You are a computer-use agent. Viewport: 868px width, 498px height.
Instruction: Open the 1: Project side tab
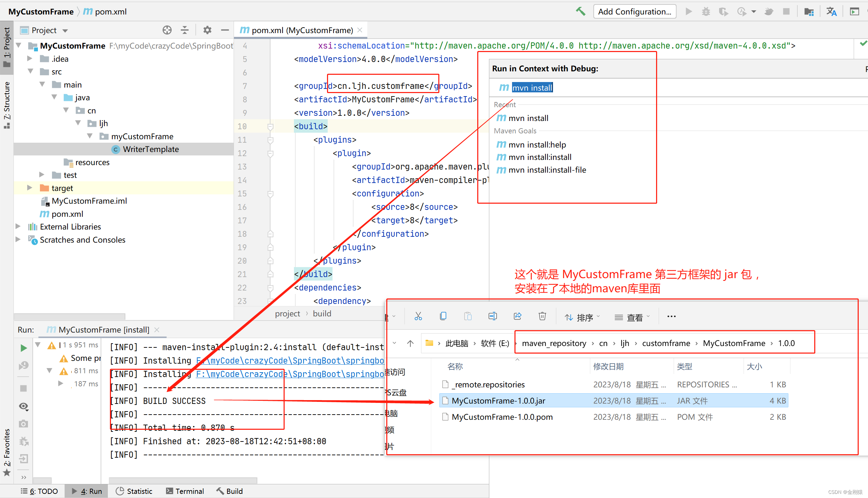7,47
